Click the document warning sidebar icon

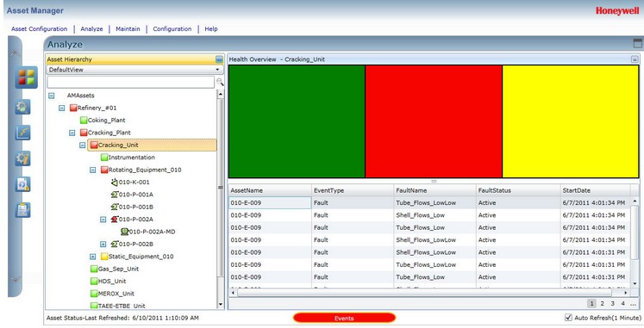click(22, 184)
